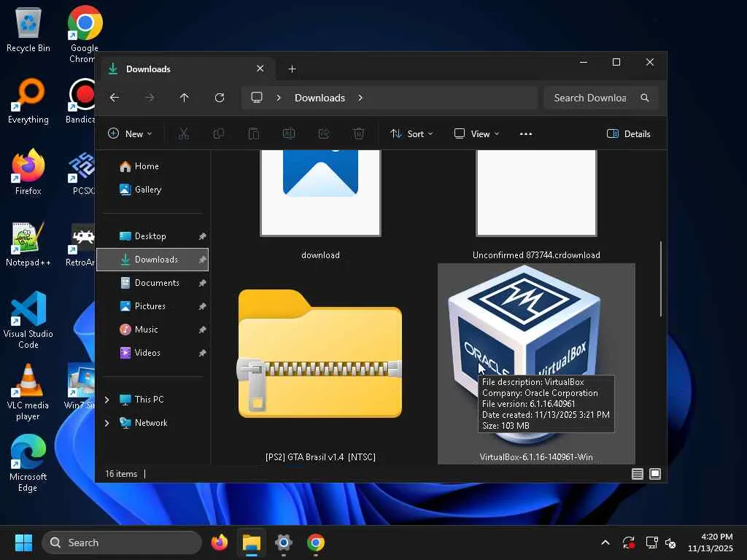This screenshot has width=747, height=560.
Task: Open the View dropdown
Action: 476,133
